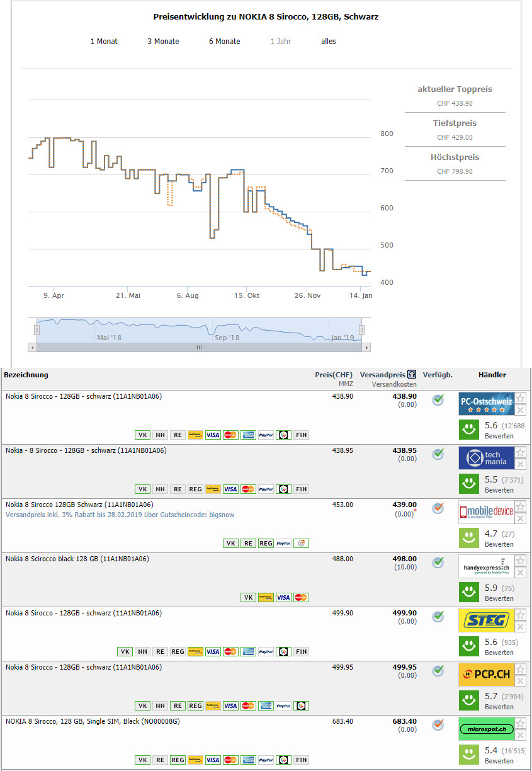Image resolution: width=532 pixels, height=771 pixels.
Task: Favorite mobiledevice with the star icon
Action: [x=521, y=506]
